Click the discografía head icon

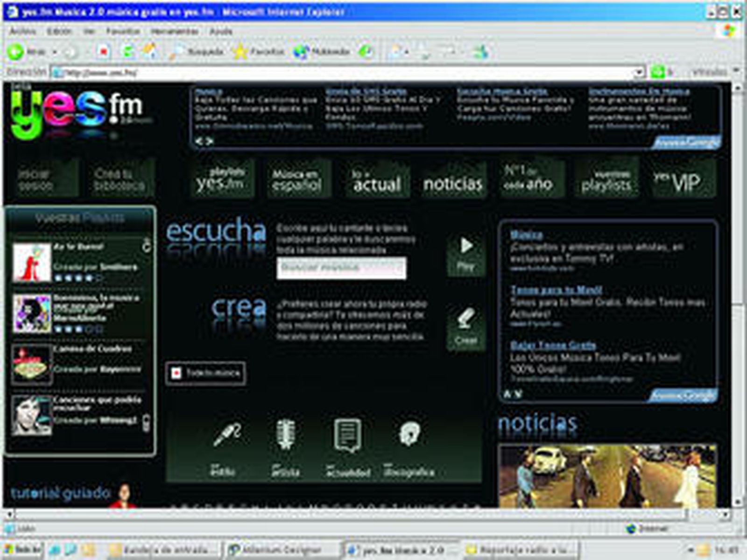pos(409,434)
